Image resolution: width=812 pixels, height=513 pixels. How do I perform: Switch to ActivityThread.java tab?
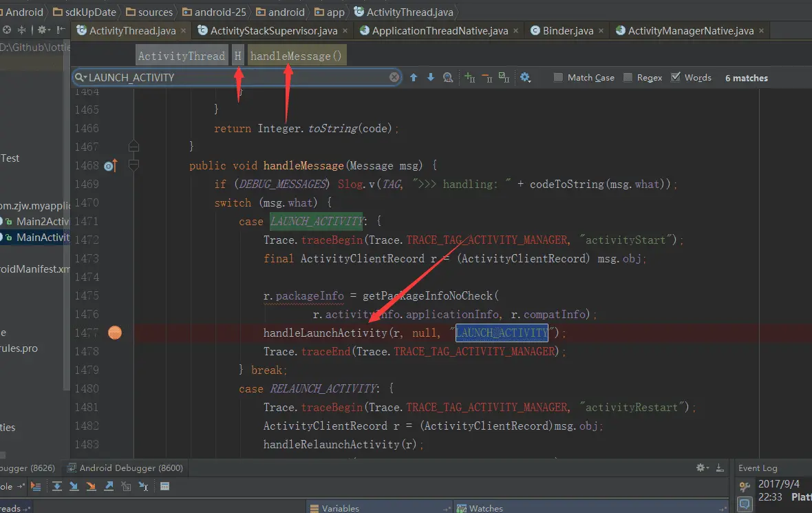133,30
